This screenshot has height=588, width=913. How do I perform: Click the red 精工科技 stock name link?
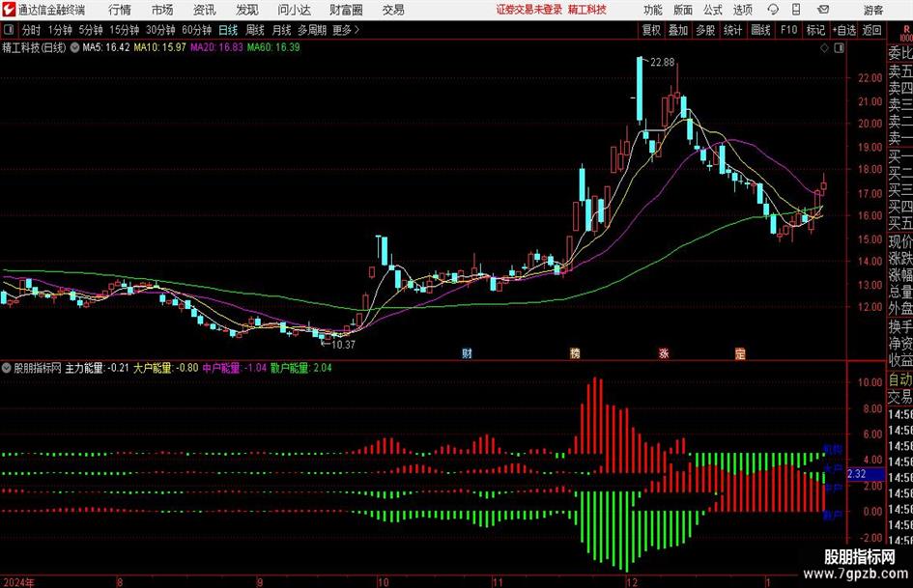coord(587,10)
